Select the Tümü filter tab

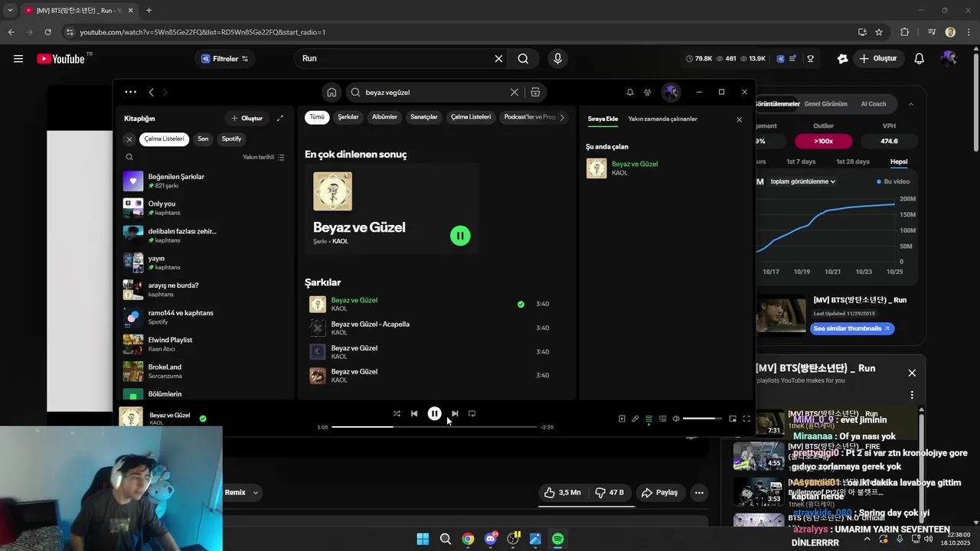(317, 117)
